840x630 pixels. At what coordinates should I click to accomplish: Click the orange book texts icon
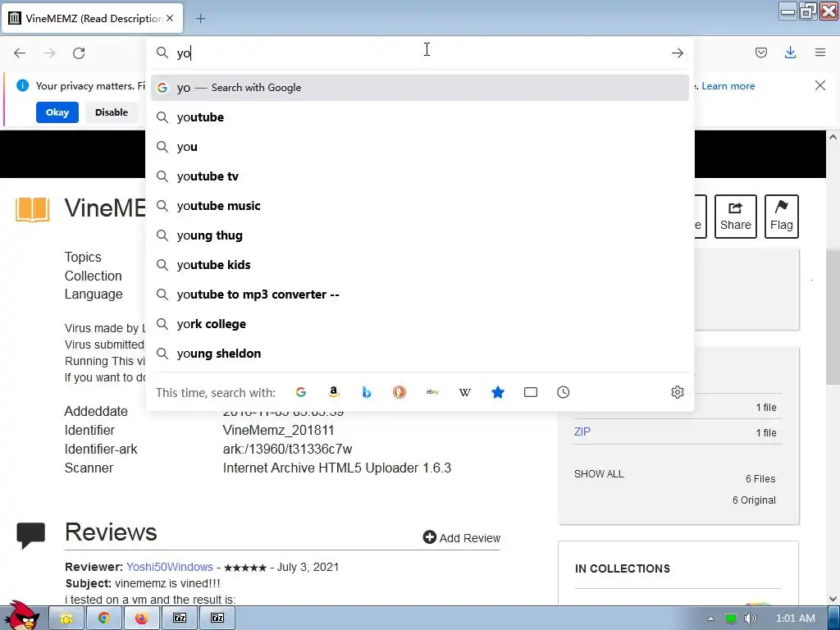33,209
